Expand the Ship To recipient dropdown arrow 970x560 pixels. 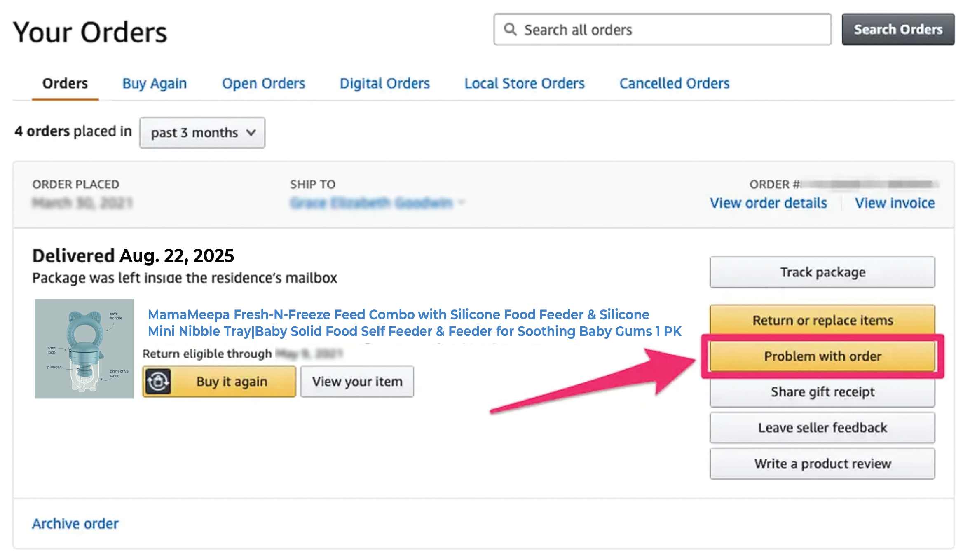point(462,202)
